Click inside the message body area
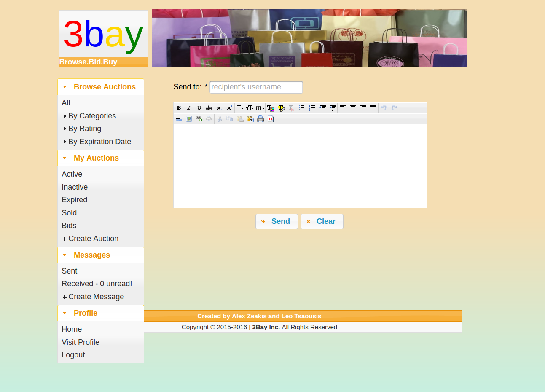 (x=300, y=166)
